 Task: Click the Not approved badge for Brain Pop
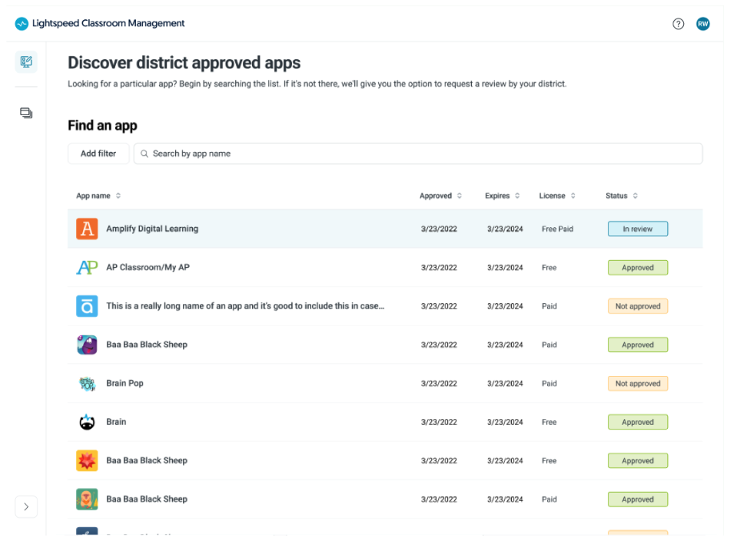tap(637, 383)
